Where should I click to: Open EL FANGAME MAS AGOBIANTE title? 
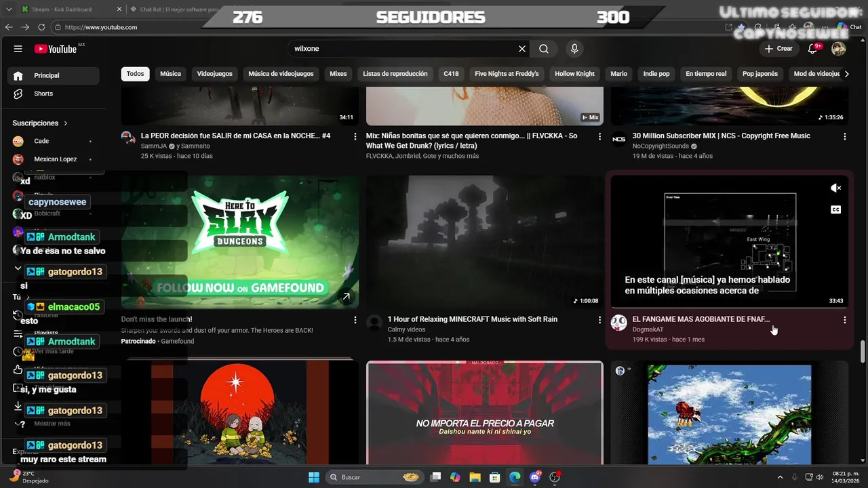[x=701, y=319]
